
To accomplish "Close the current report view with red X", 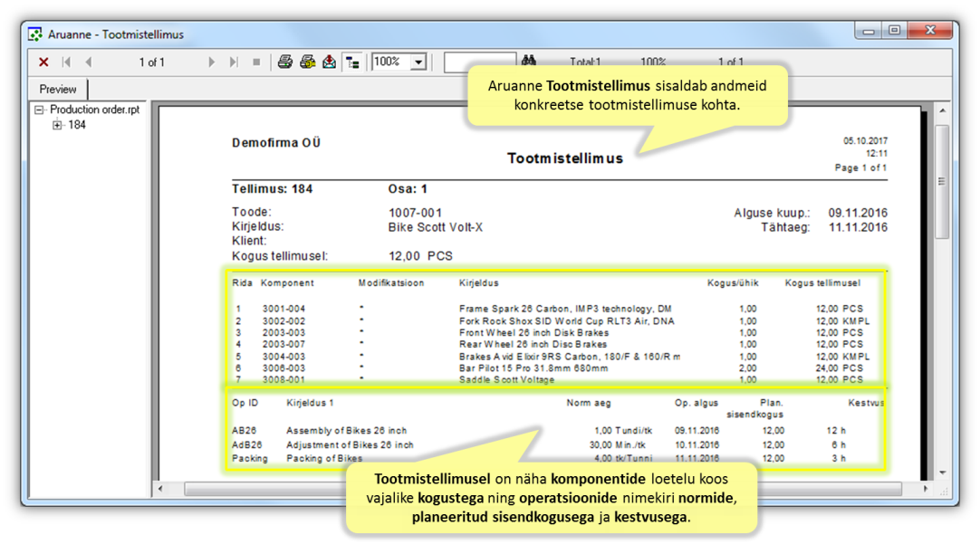I will pyautogui.click(x=43, y=62).
